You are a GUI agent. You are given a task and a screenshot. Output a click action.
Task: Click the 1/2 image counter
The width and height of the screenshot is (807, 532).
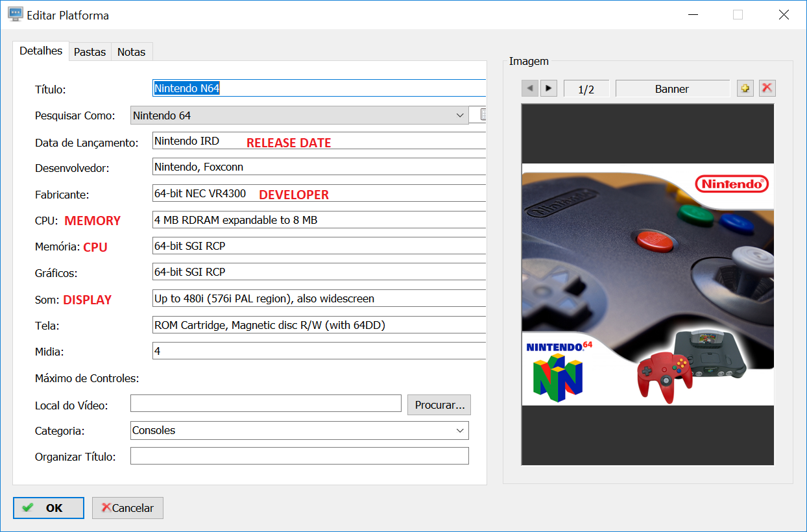click(x=586, y=89)
